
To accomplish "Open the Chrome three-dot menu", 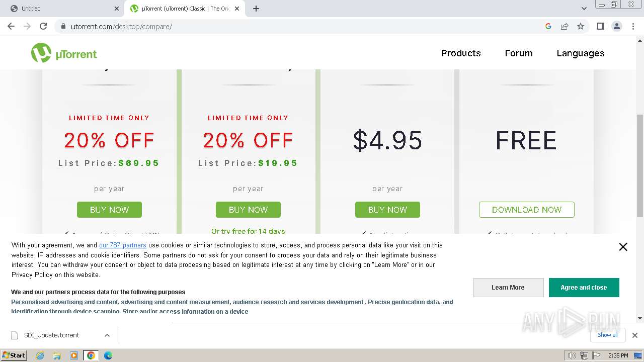I will pos(633,26).
